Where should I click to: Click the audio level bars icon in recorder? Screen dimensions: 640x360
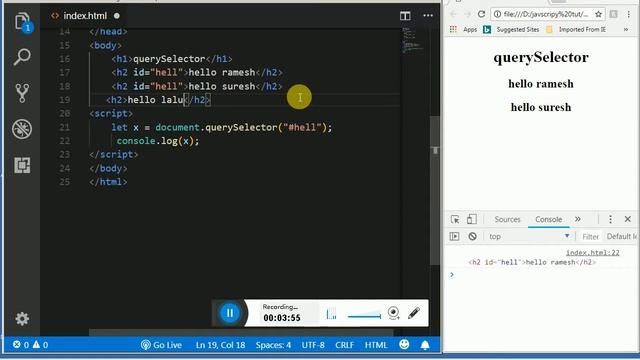point(331,313)
